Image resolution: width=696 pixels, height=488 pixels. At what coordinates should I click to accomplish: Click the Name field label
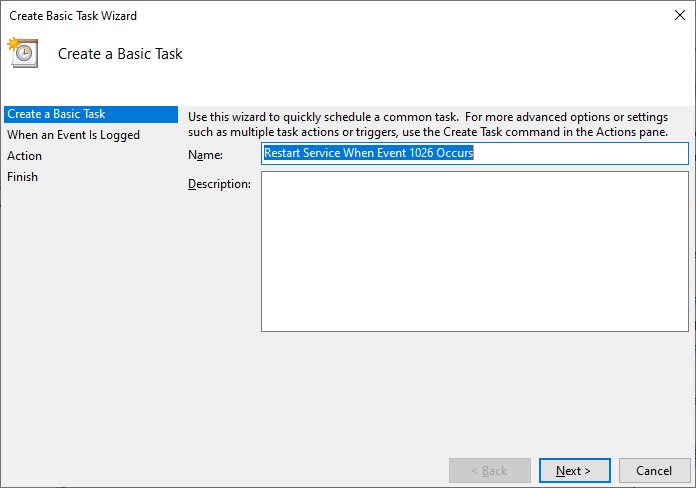(x=205, y=155)
